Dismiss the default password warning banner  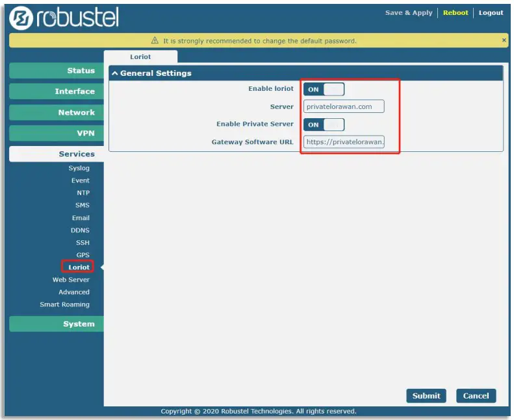(x=504, y=40)
